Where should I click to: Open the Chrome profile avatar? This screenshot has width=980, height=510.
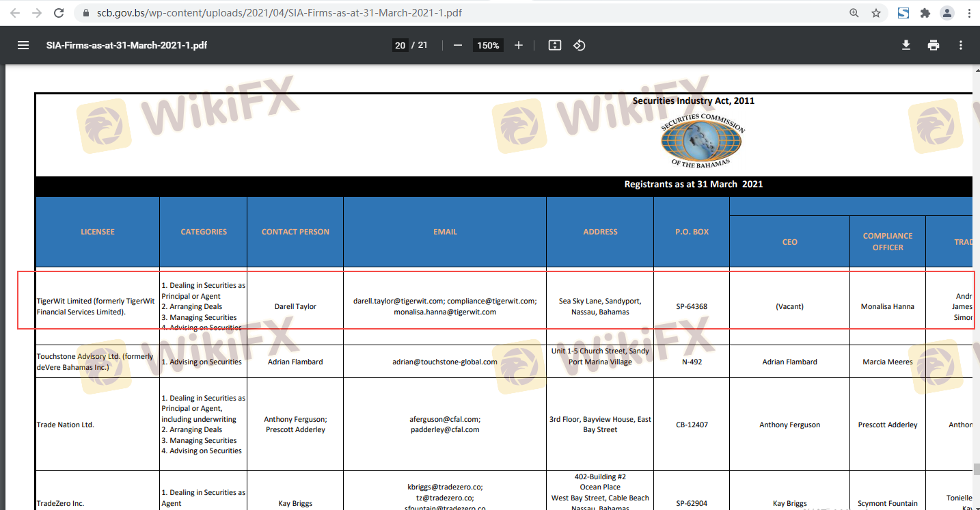click(x=947, y=13)
